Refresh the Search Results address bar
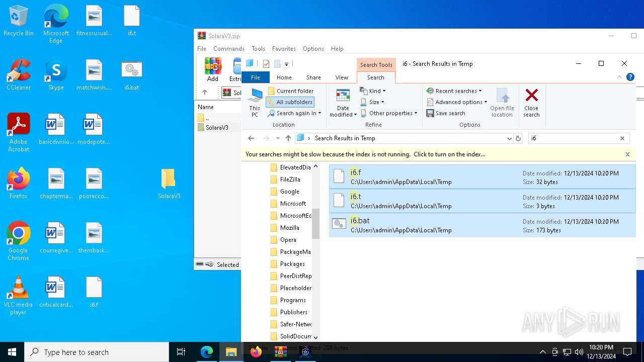Viewport: 644px width, 362px height. point(518,138)
